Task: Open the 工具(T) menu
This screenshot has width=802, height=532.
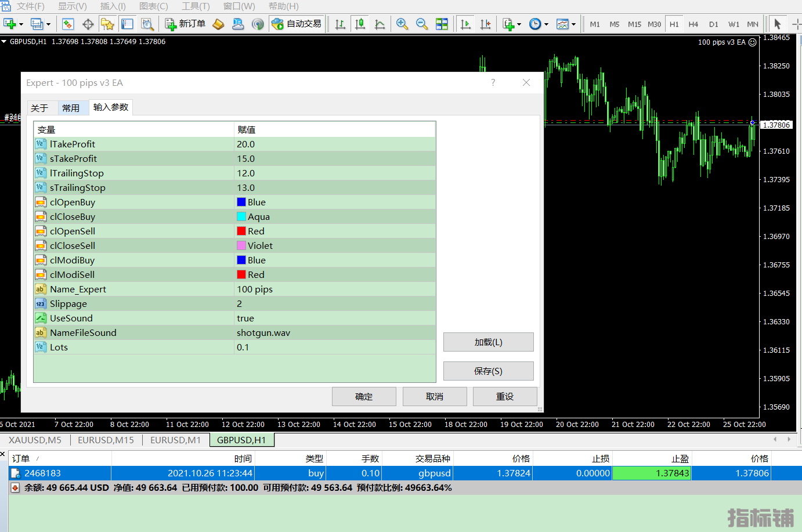Action: pos(196,6)
